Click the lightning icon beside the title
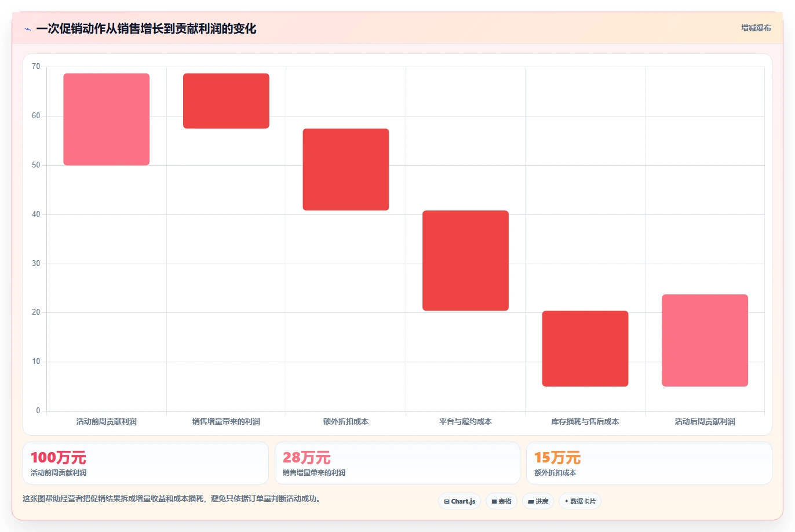The image size is (795, 532). coord(28,29)
